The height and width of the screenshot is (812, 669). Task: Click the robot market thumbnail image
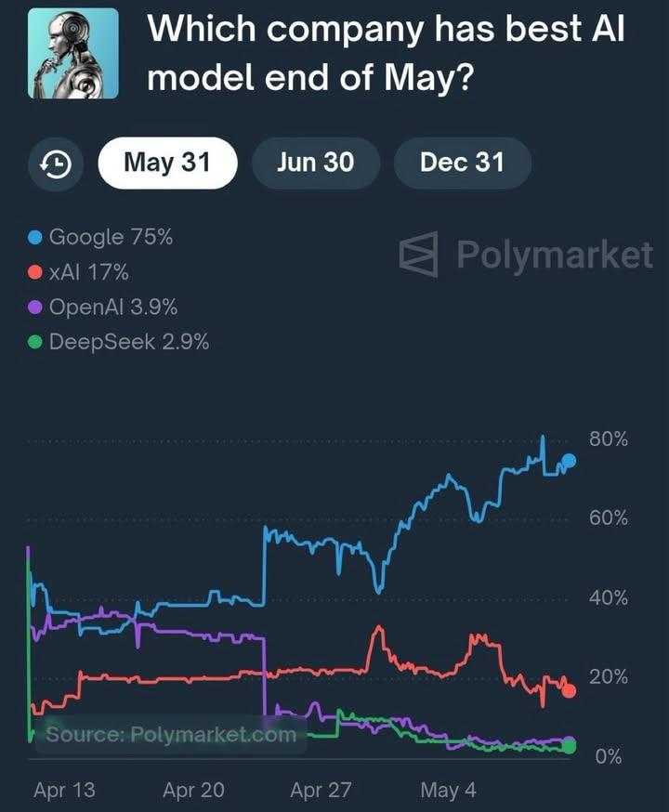[73, 53]
